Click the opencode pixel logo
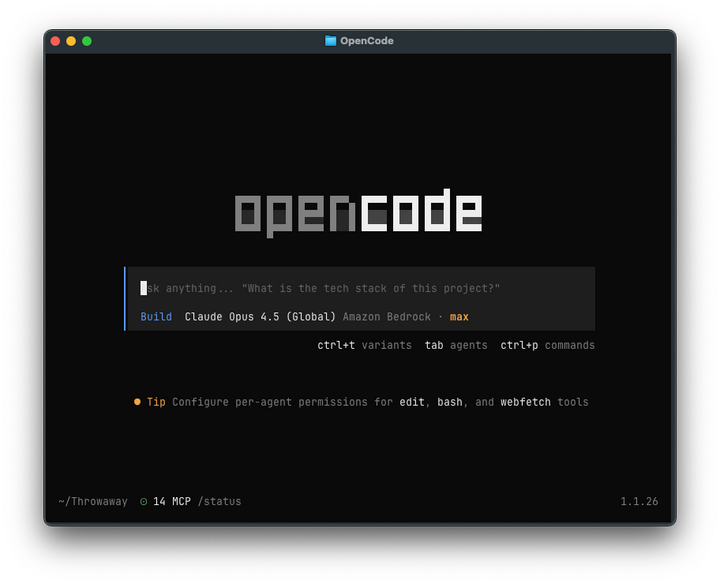The image size is (720, 584). tap(358, 213)
